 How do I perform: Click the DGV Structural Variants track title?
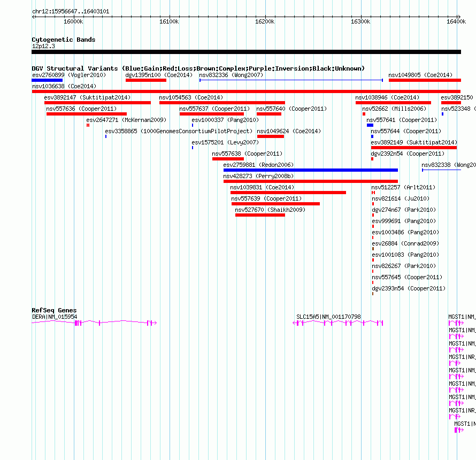coord(198,68)
